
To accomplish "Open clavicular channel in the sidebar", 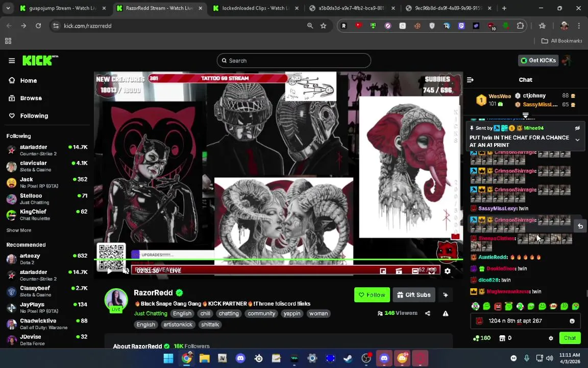I will click(47, 166).
